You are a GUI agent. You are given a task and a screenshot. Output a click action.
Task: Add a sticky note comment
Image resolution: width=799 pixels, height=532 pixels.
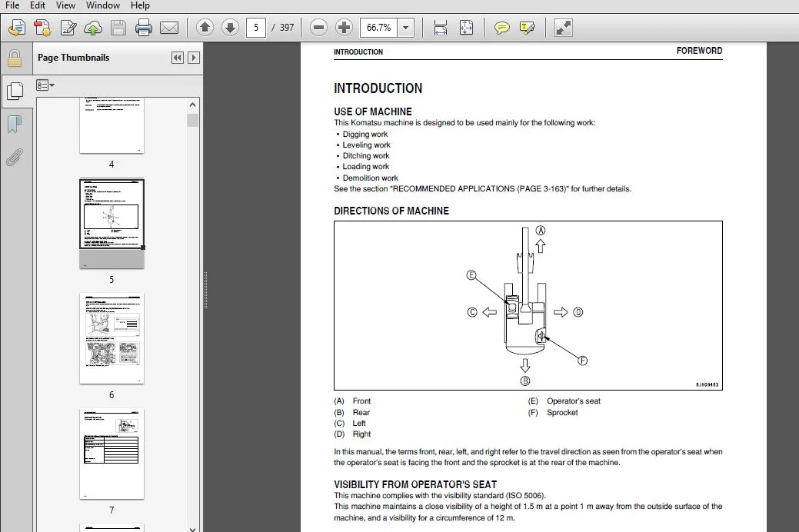[502, 28]
